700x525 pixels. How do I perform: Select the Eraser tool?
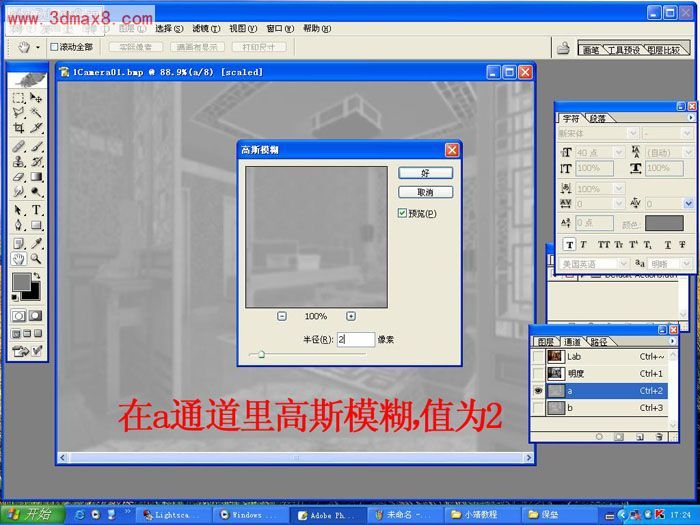(18, 177)
